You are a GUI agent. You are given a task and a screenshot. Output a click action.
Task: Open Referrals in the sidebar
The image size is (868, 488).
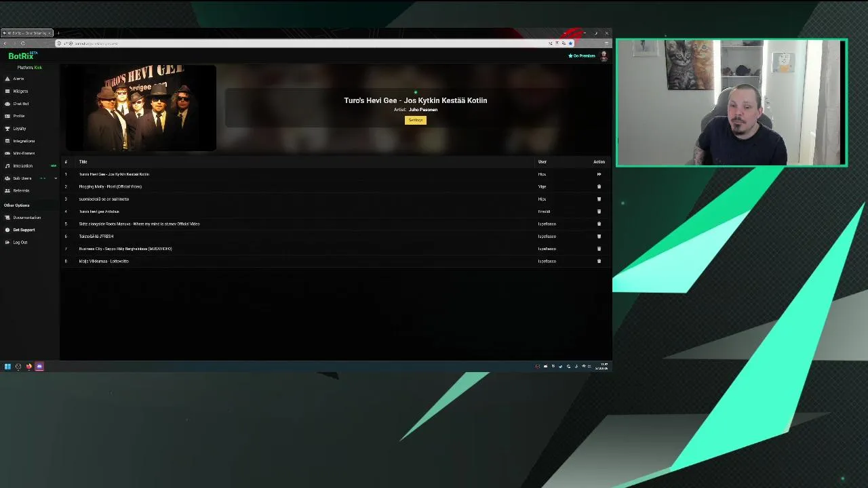(x=21, y=190)
